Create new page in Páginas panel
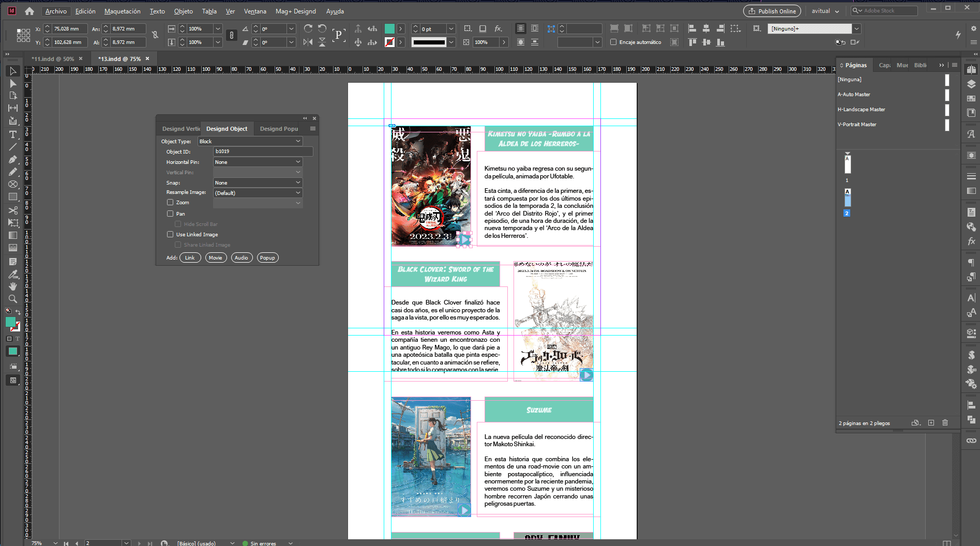980x546 pixels. click(931, 423)
